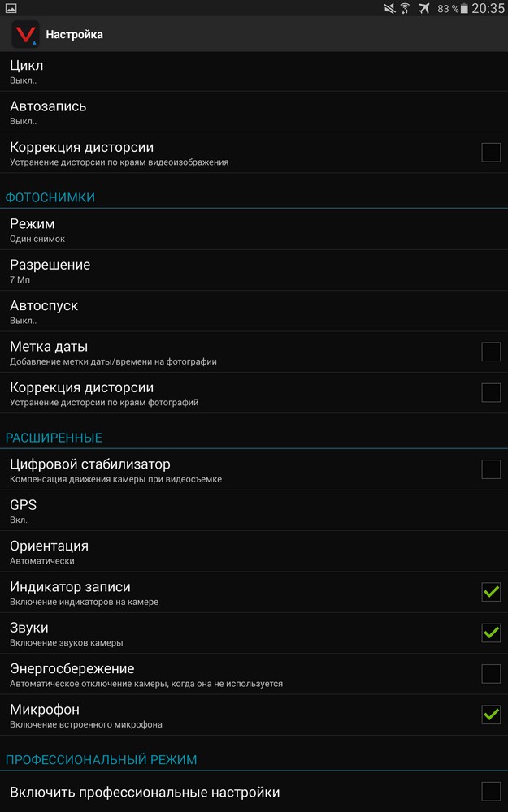Turn on Энергосбережение checkbox
This screenshot has width=508, height=812.
tap(491, 674)
